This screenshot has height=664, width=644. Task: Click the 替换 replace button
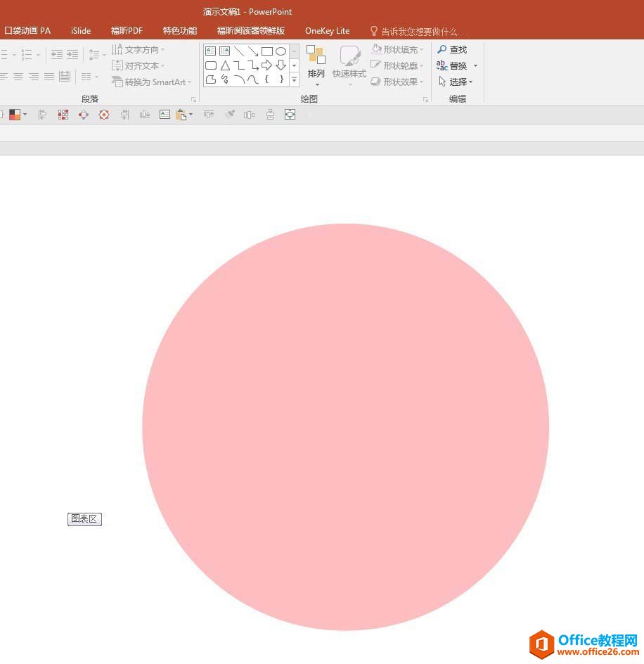pos(452,65)
